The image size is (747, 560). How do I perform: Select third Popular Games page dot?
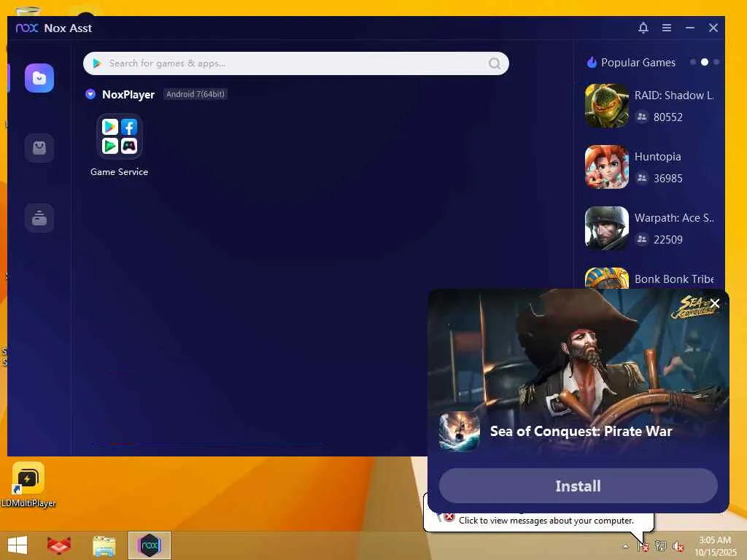pos(716,63)
